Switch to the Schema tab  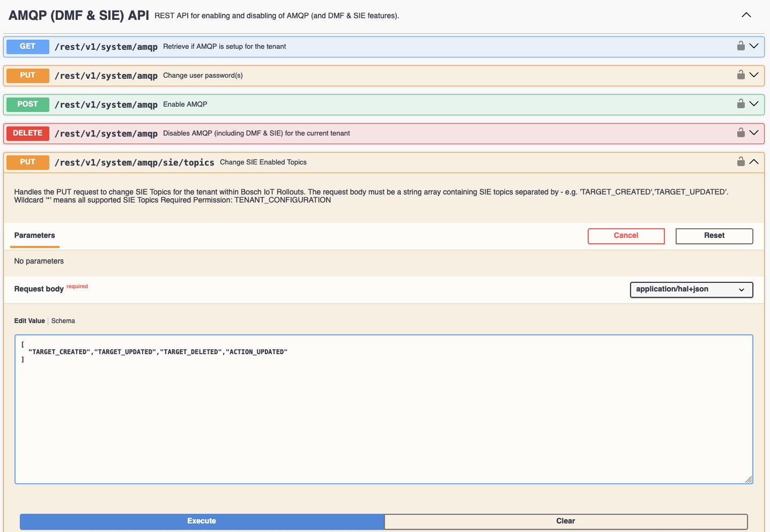(63, 321)
